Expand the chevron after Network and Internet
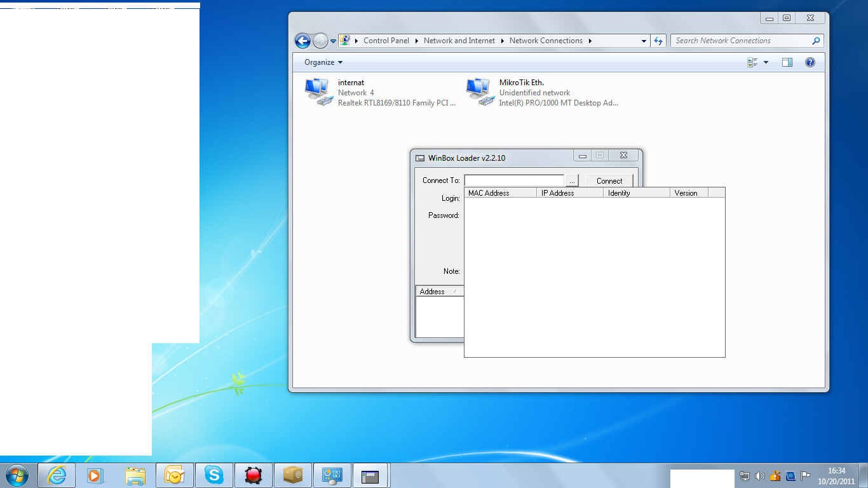The width and height of the screenshot is (868, 488). coord(503,41)
